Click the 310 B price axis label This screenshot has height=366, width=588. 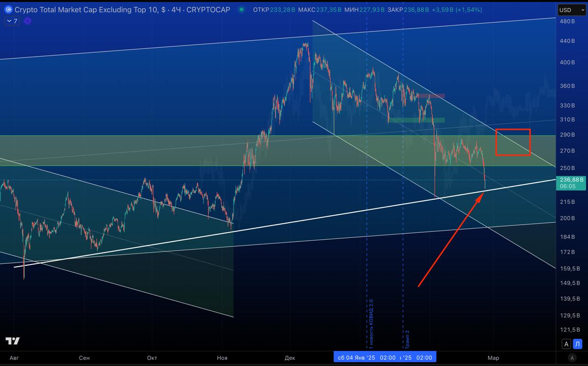(x=567, y=119)
